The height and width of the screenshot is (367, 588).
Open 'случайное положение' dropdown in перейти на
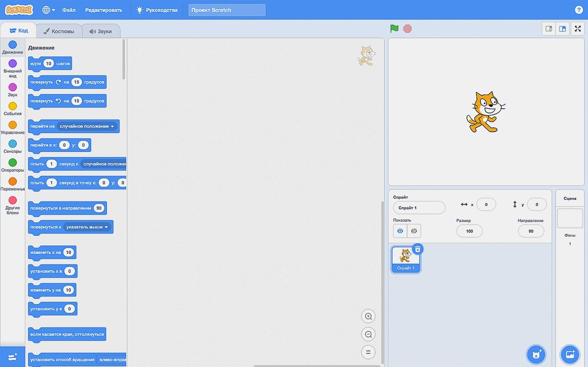pyautogui.click(x=87, y=127)
